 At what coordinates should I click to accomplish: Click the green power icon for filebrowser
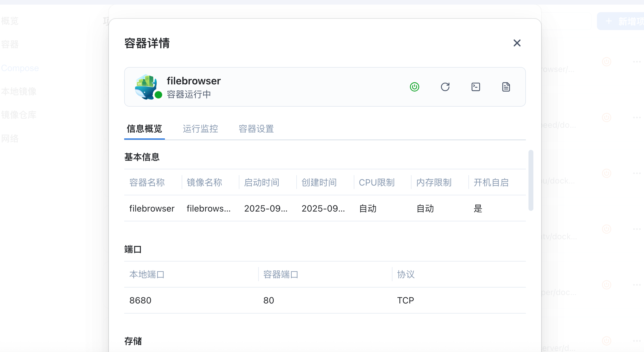click(x=414, y=87)
